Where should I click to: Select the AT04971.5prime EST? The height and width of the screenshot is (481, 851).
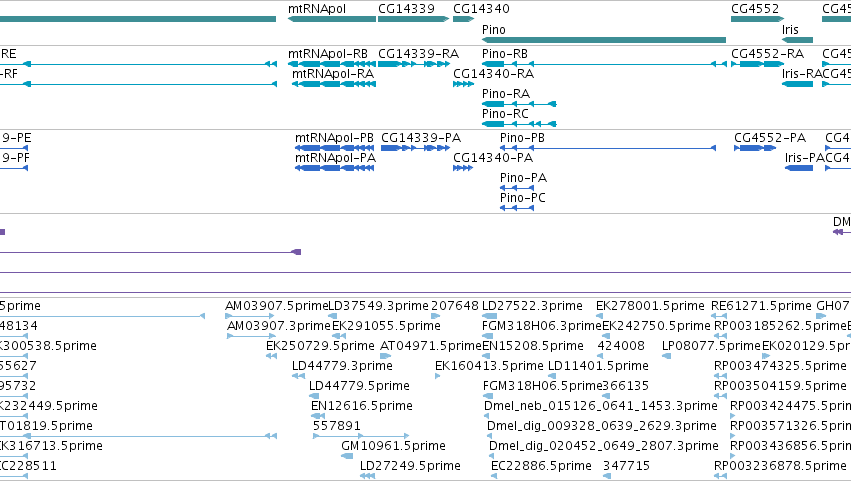(385, 356)
